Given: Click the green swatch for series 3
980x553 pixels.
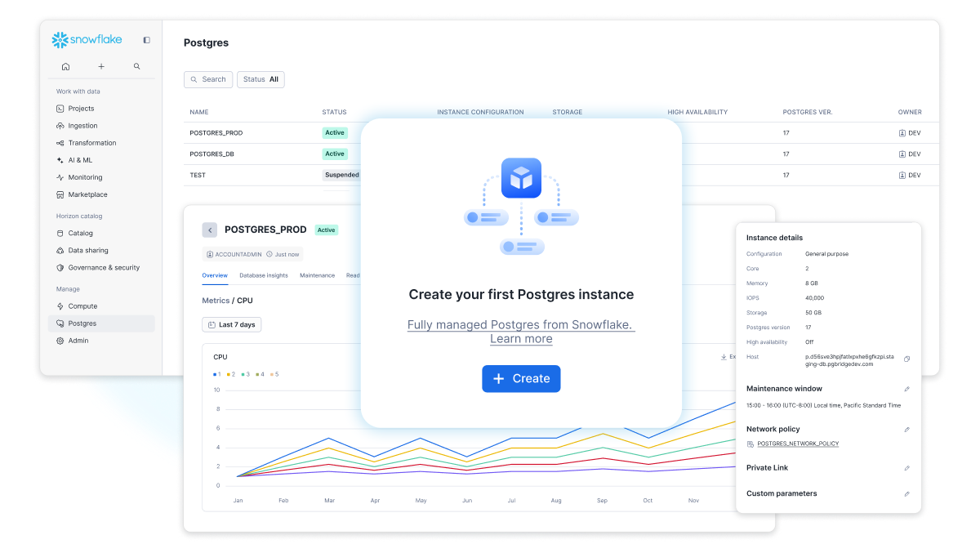Looking at the screenshot, I should click(x=243, y=374).
